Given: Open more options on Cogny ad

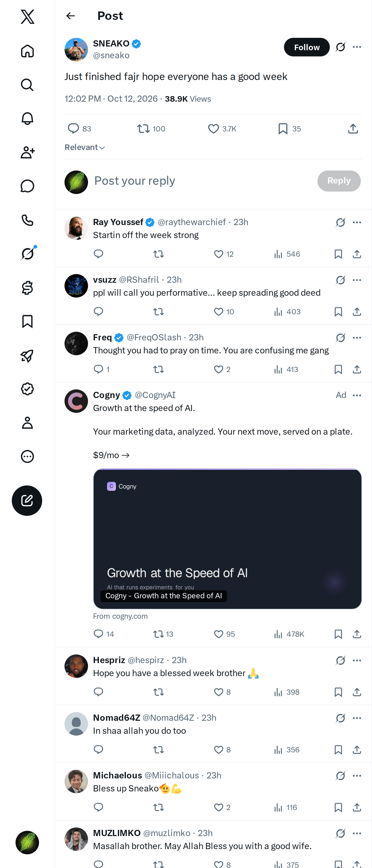Looking at the screenshot, I should coord(357,395).
